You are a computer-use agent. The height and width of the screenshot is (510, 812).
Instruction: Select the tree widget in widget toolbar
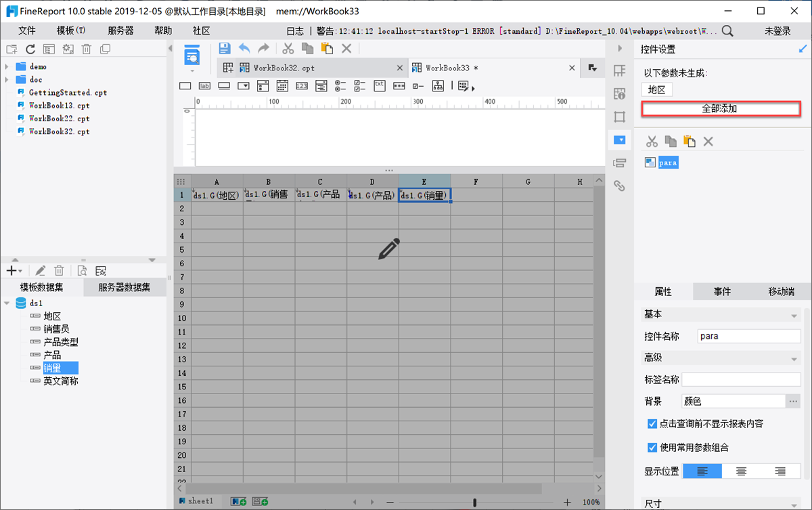(x=438, y=86)
